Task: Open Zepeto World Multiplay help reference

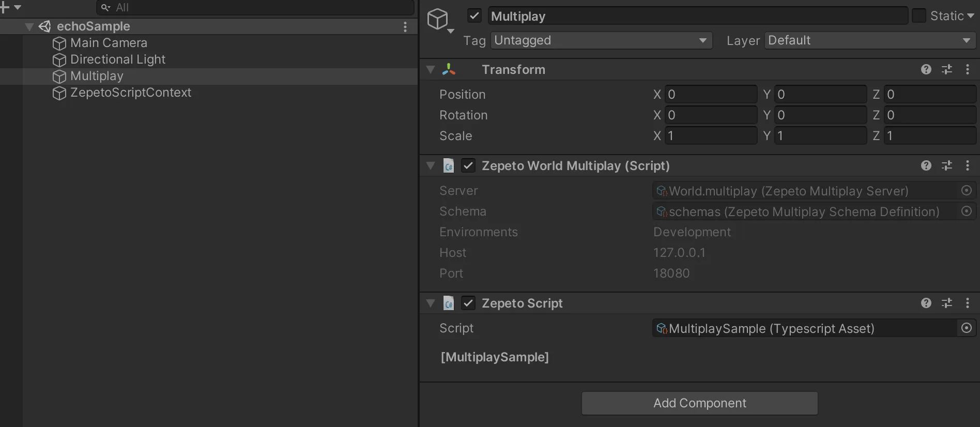Action: [x=926, y=166]
